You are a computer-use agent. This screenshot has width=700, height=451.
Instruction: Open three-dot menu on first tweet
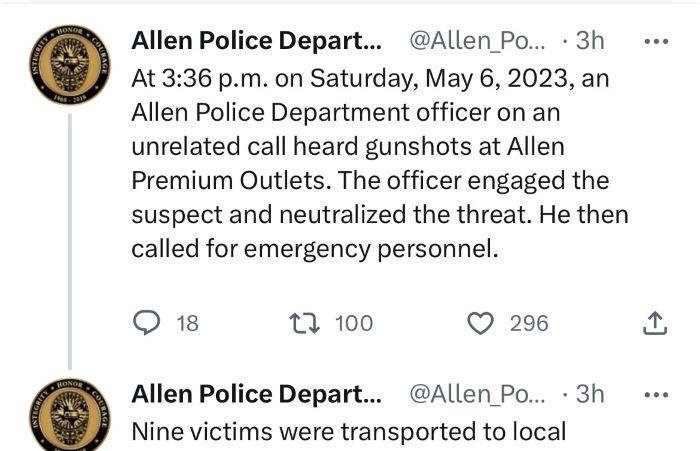[x=656, y=42]
